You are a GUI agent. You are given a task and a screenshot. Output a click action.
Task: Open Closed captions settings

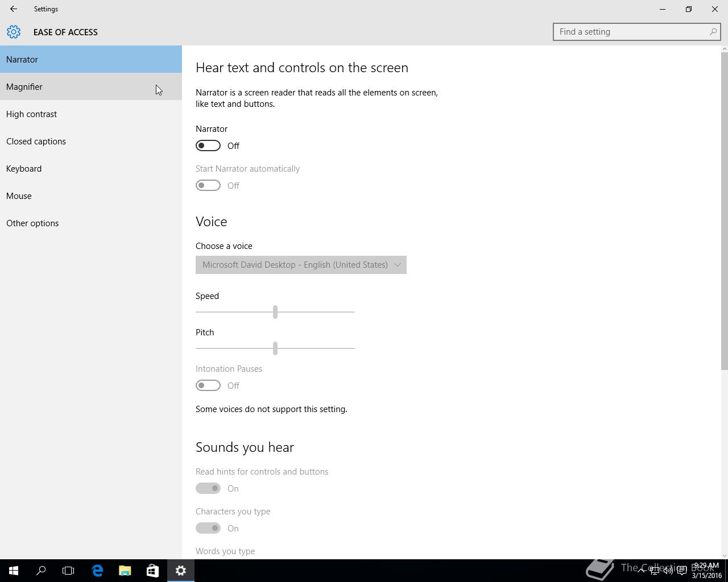[91, 141]
